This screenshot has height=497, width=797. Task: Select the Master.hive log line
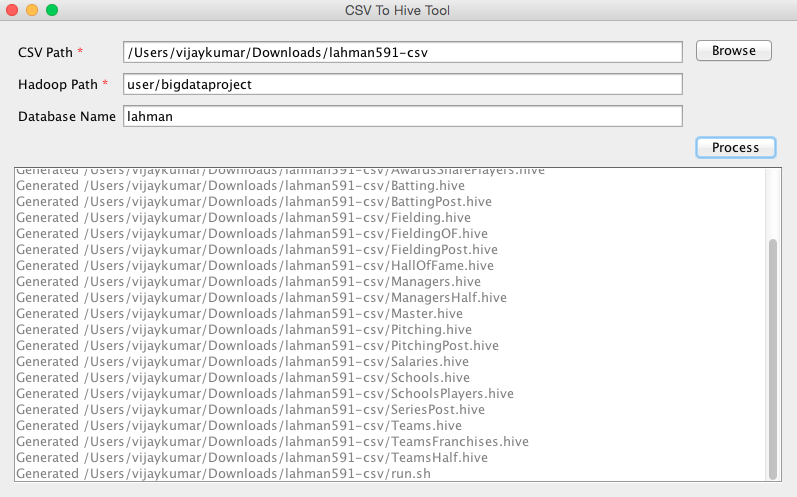(x=240, y=314)
